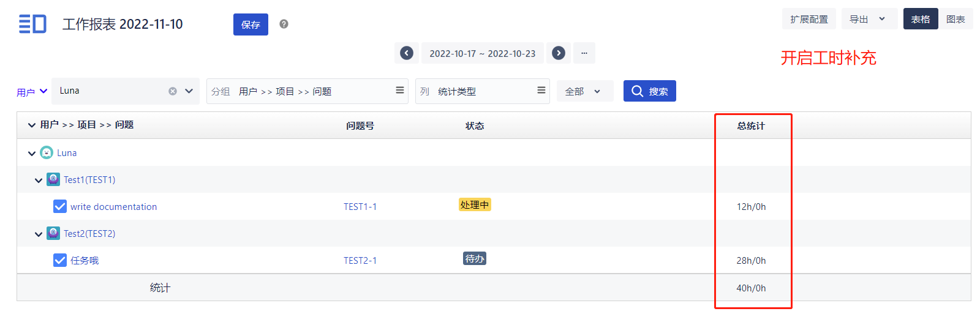Click the report list logo icon

coord(32,24)
